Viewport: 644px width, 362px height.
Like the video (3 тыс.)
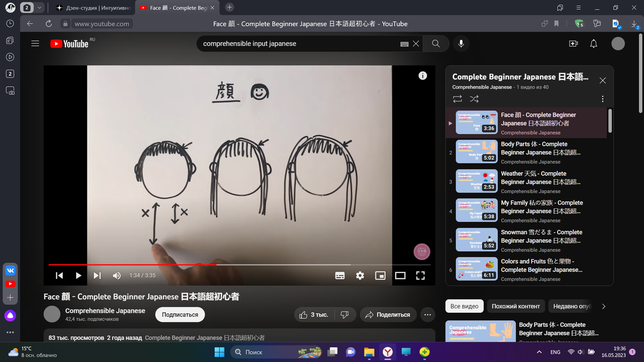click(314, 315)
